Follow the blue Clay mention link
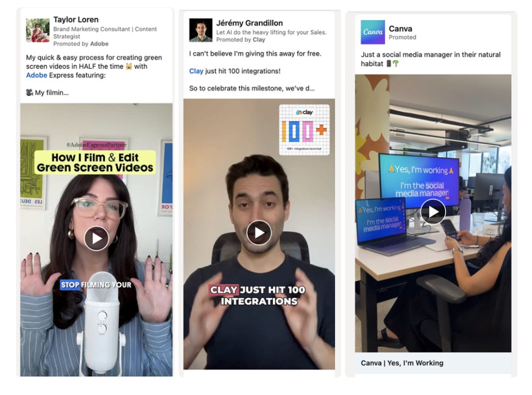 (196, 71)
